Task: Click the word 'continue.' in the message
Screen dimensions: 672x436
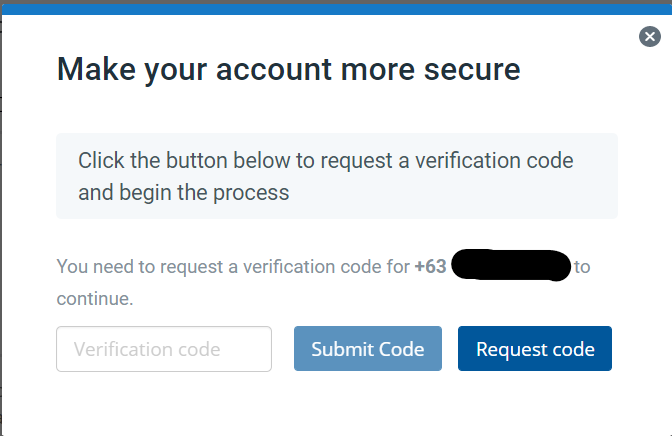Action: tap(95, 299)
